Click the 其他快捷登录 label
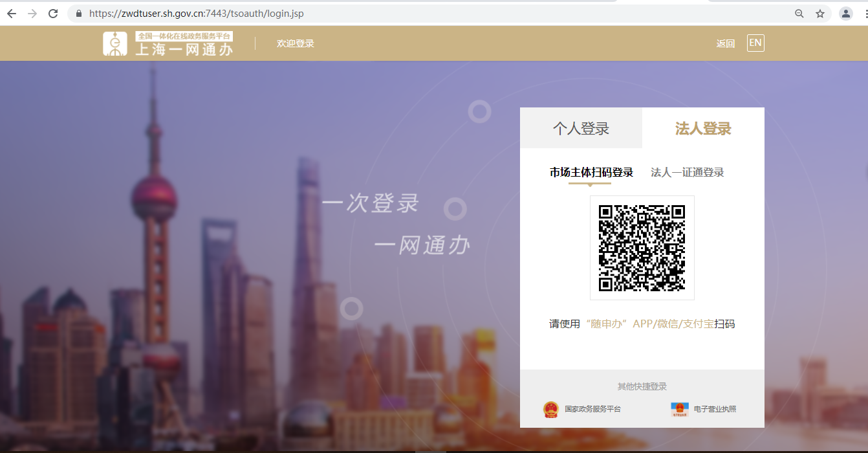Screen dimensions: 868x453 coord(642,386)
